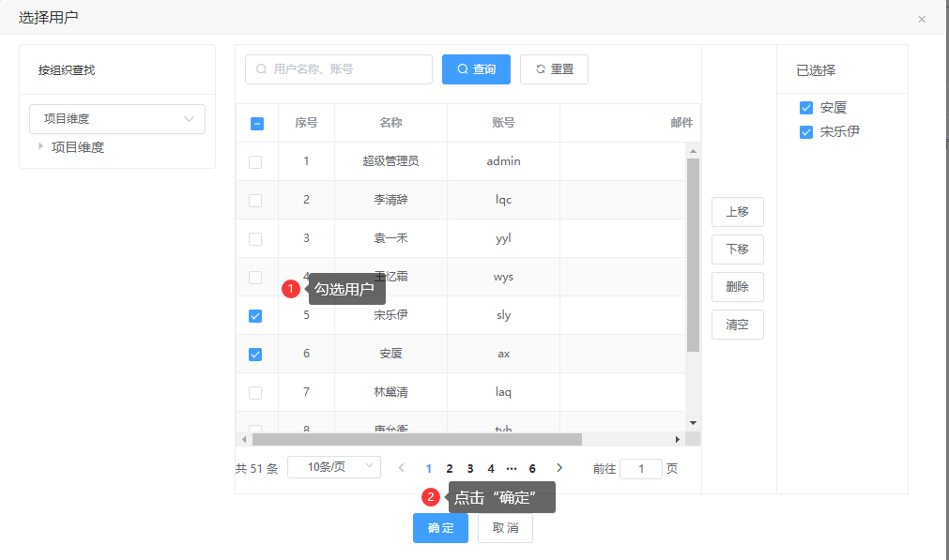Check the box for 超级管理员 row

(x=255, y=162)
